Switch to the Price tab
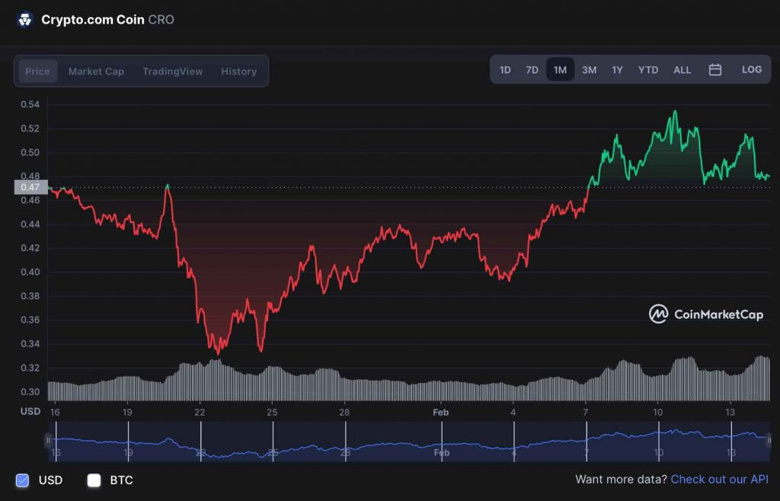780x501 pixels. [38, 72]
